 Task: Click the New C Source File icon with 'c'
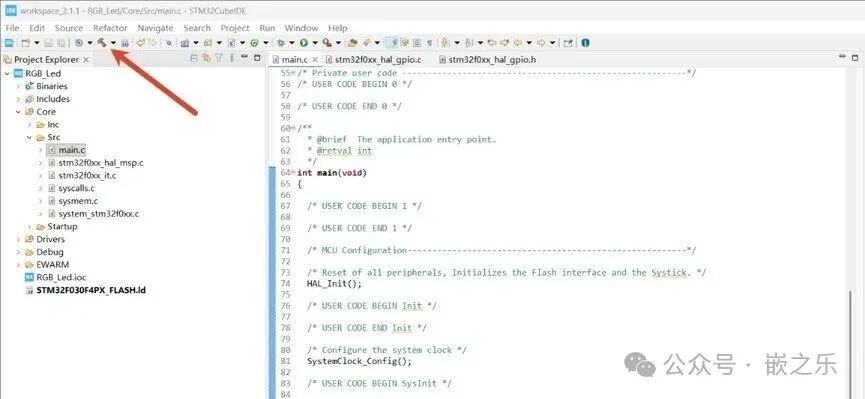coord(231,42)
